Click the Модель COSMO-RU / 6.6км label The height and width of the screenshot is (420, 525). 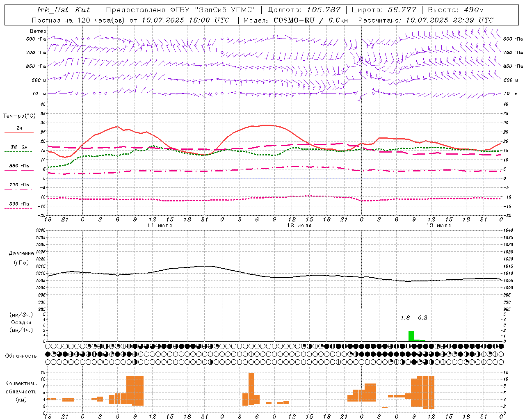295,20
